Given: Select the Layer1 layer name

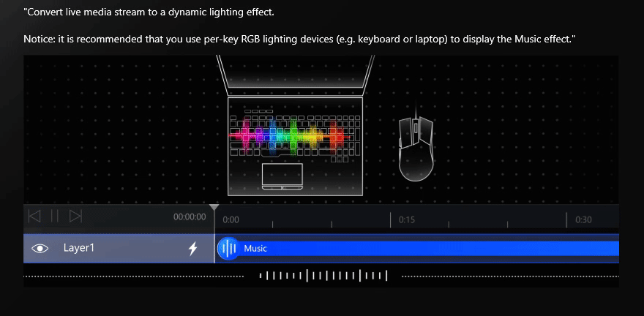Looking at the screenshot, I should tap(79, 248).
